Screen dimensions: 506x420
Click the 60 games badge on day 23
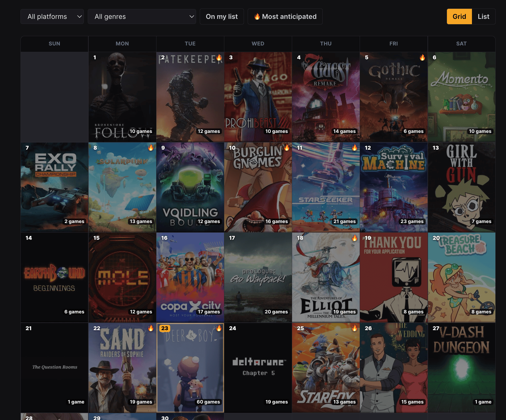[208, 402]
